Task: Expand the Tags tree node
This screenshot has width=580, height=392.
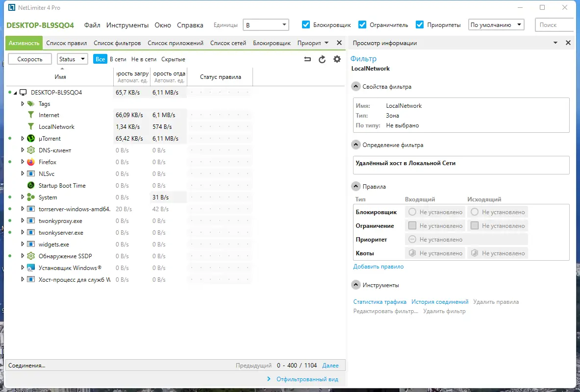Action: tap(23, 103)
